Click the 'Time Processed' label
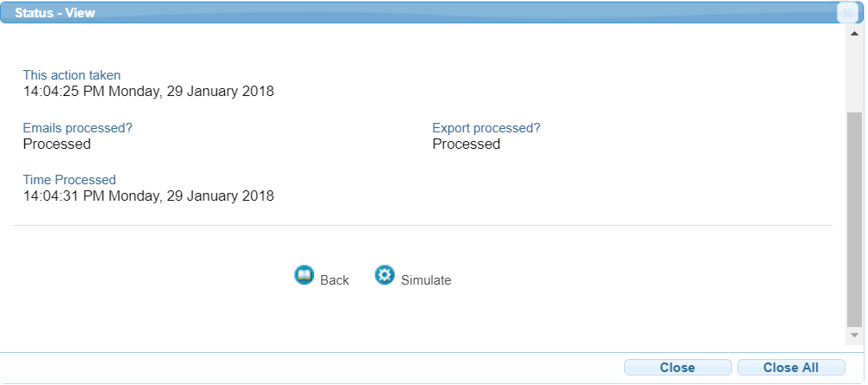 pos(69,180)
